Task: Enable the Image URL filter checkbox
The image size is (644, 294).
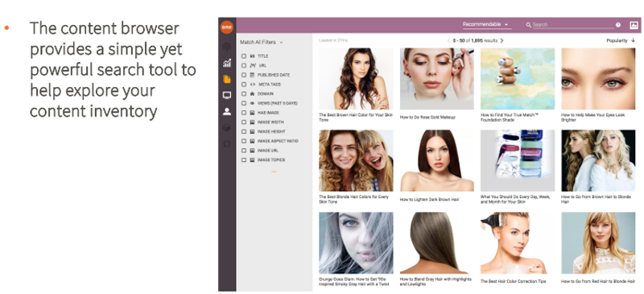Action: click(244, 151)
